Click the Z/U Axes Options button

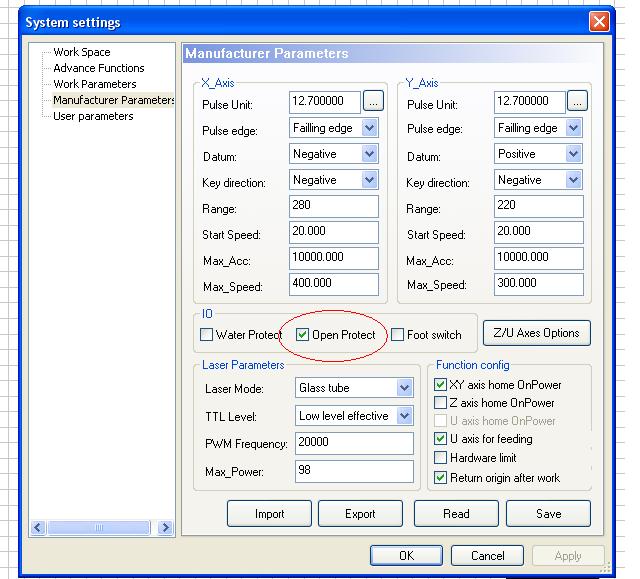[536, 333]
